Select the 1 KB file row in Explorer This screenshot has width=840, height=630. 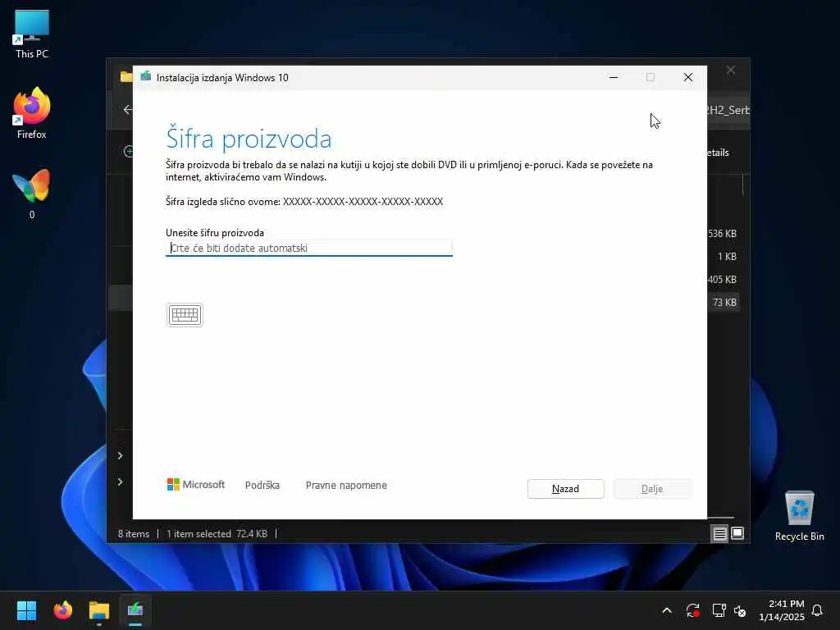727,257
